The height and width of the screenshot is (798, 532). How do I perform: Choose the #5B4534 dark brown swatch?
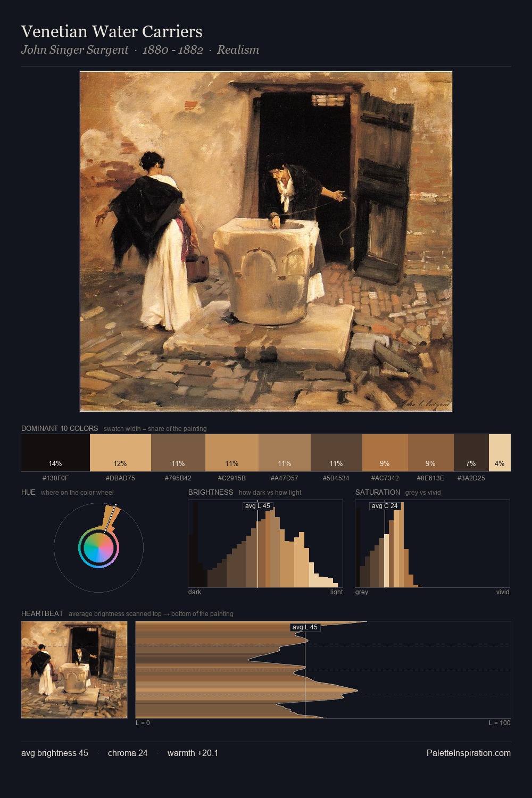[336, 453]
